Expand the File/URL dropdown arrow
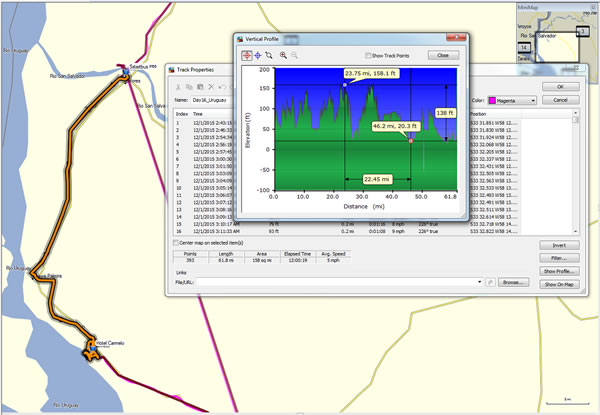600x415 pixels. 479,282
